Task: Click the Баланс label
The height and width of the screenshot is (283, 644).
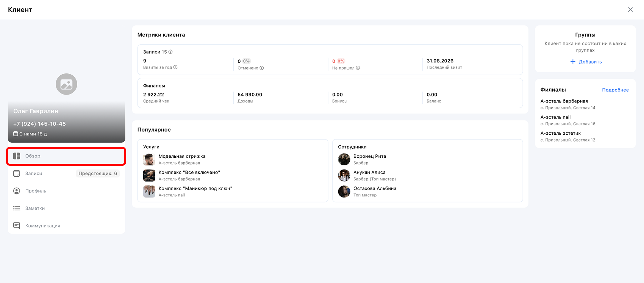Action: [434, 101]
